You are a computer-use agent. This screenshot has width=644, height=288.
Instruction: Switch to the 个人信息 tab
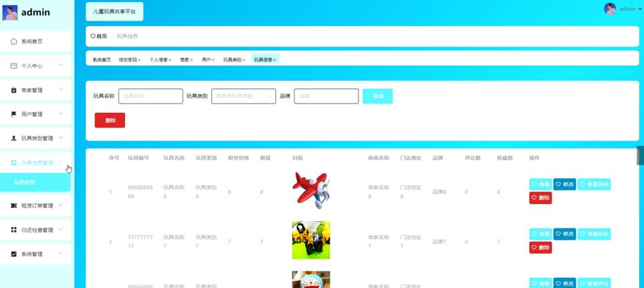pos(158,60)
